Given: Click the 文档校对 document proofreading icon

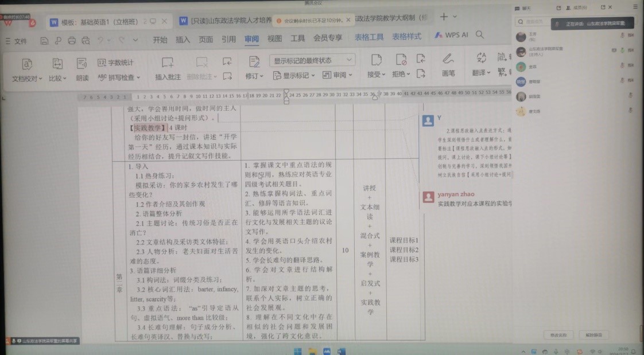Looking at the screenshot, I should point(26,63).
